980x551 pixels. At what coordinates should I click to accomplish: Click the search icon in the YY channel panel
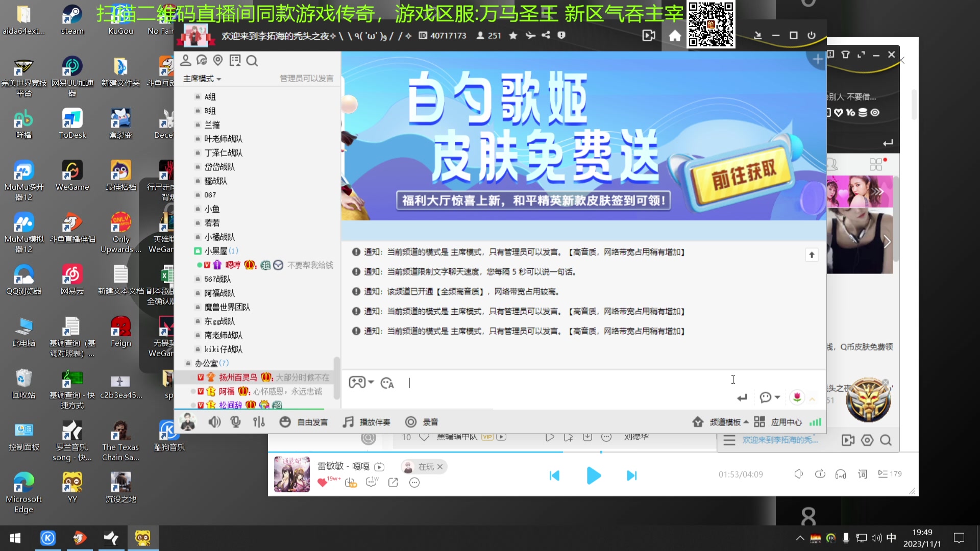click(252, 60)
